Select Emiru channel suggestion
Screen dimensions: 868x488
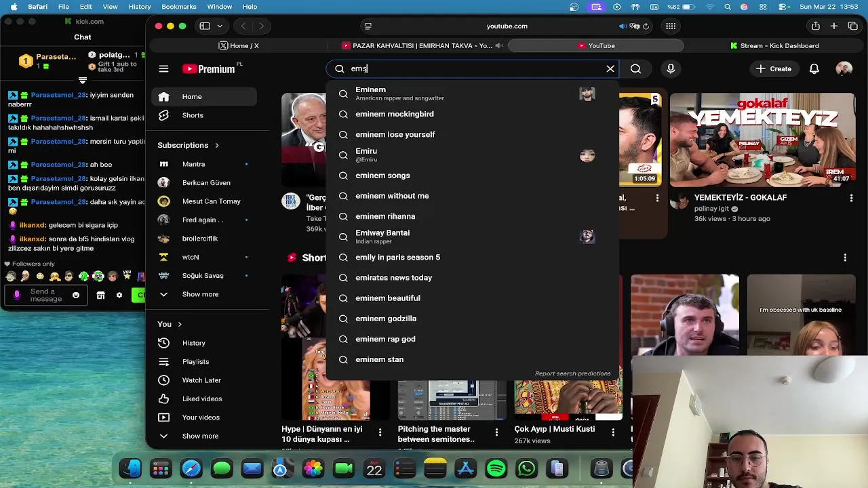[473, 155]
